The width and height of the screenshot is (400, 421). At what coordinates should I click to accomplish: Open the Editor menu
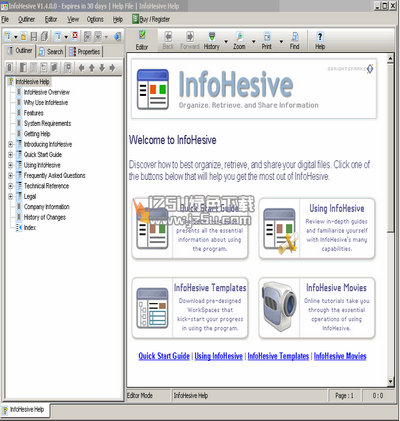point(51,19)
